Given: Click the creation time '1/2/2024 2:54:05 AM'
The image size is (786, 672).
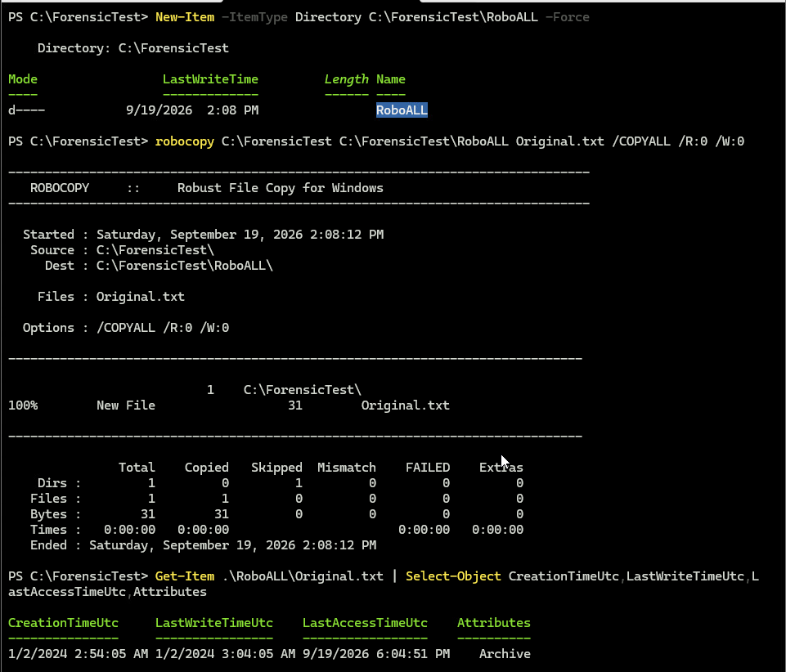Looking at the screenshot, I should click(79, 654).
